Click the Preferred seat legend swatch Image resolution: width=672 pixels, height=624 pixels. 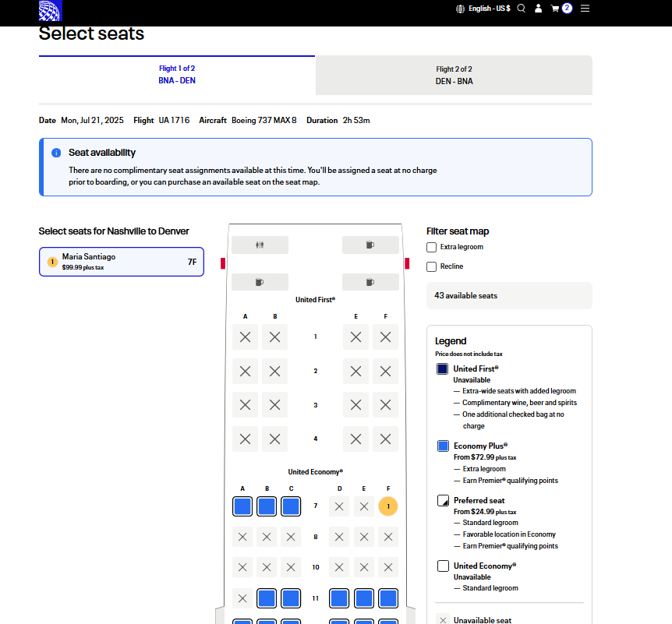(x=443, y=501)
